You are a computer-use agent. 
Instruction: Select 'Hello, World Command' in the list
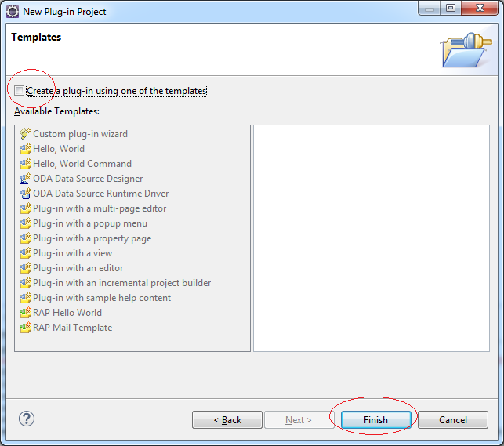point(82,164)
